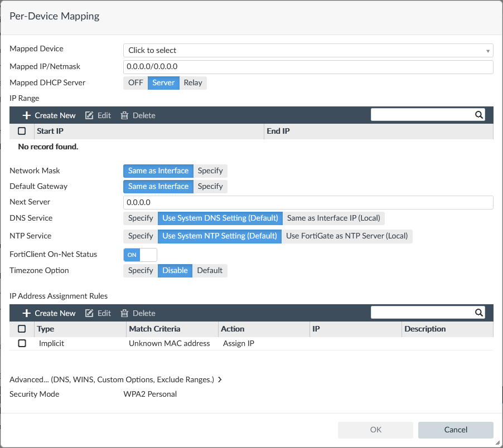Click Create New in IP Range toolbar
This screenshot has height=448, width=503.
(49, 115)
